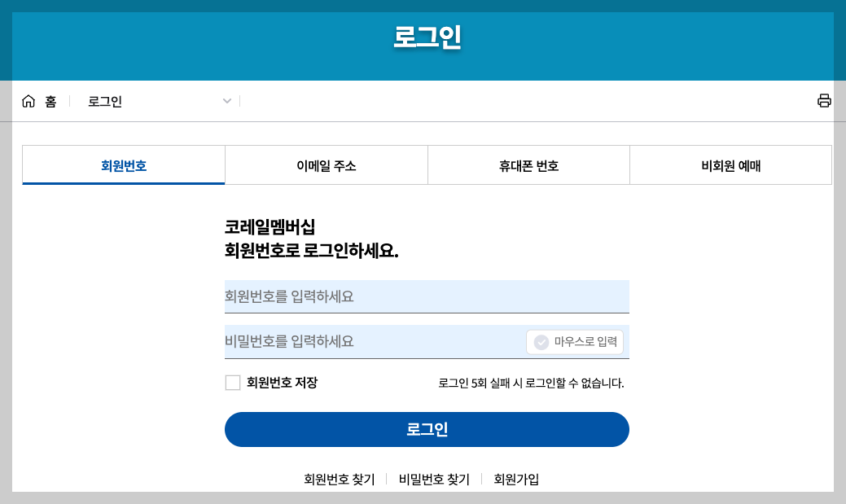
Task: Open the 회원번호 찾기 link
Action: 340,480
